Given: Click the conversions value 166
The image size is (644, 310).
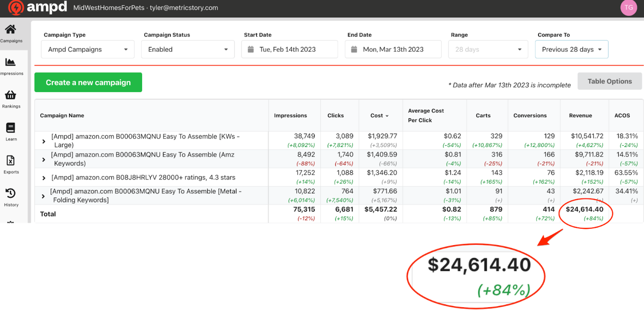Looking at the screenshot, I should [x=549, y=155].
